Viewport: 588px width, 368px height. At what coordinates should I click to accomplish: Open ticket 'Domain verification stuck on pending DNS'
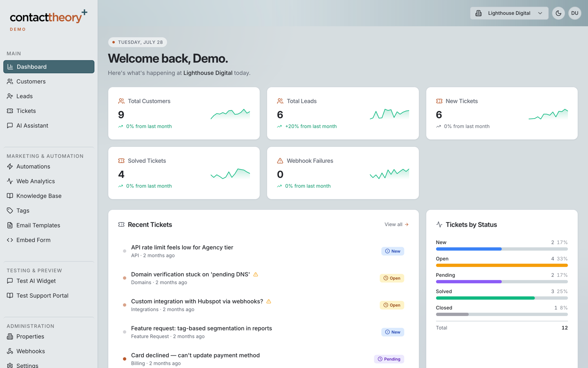click(x=263, y=278)
